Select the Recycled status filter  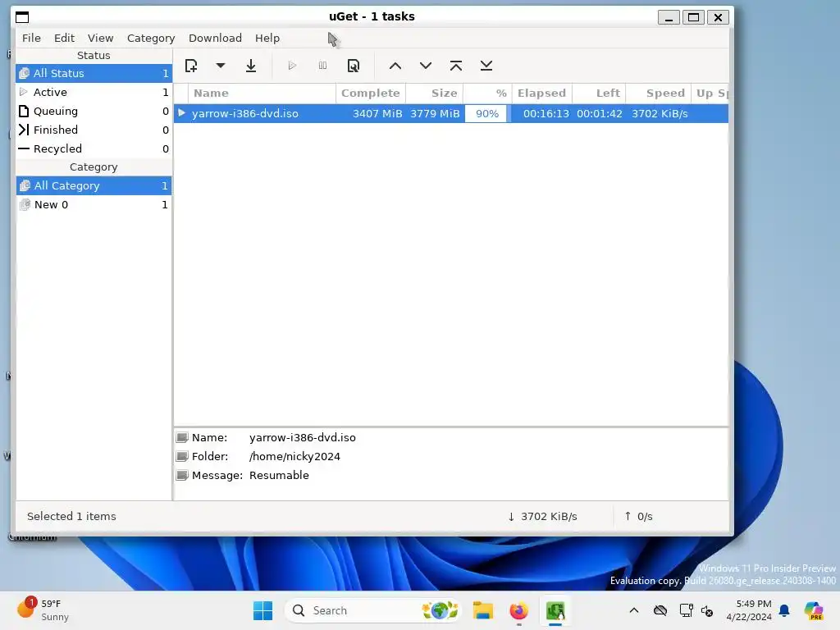pyautogui.click(x=94, y=148)
